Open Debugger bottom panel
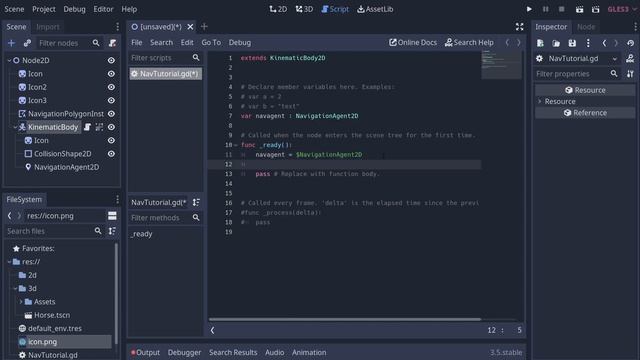Image resolution: width=640 pixels, height=360 pixels. [x=184, y=352]
